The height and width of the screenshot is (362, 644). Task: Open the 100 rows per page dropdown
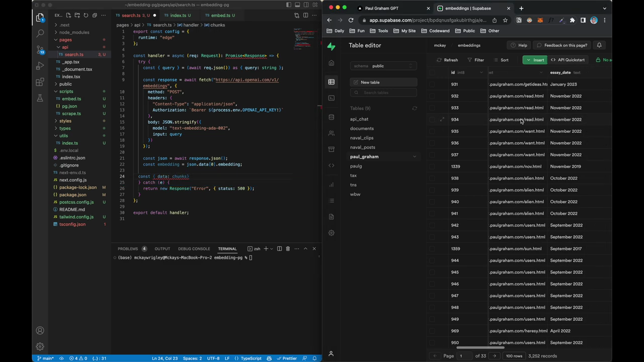(514, 356)
